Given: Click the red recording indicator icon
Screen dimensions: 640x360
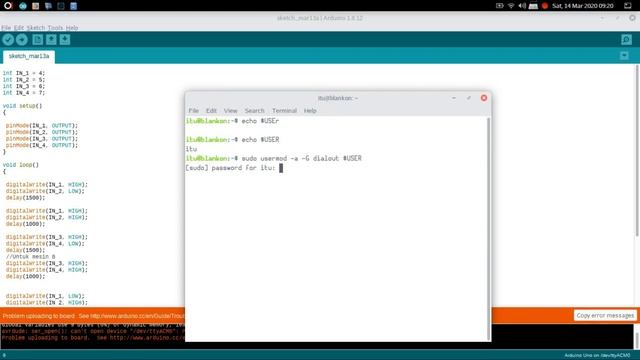Looking at the screenshot, I should pos(544,6).
